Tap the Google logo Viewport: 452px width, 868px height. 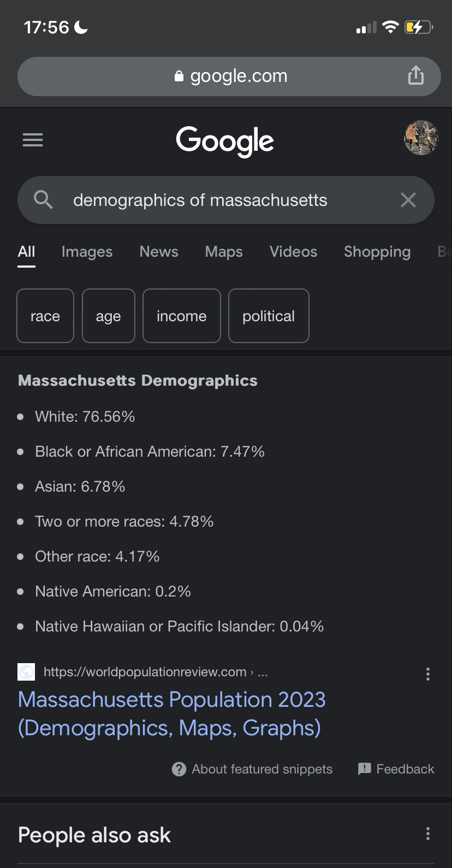coord(225,141)
